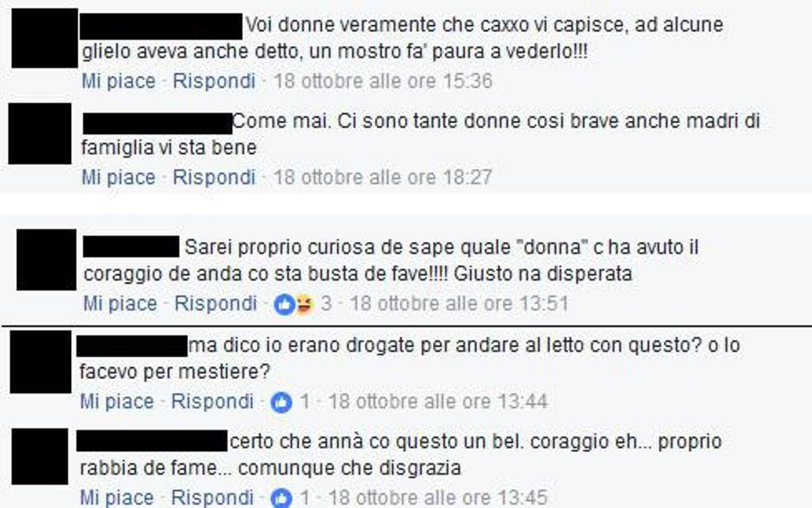Reply to the "Sarei proprio curiosa" comment

point(216,304)
